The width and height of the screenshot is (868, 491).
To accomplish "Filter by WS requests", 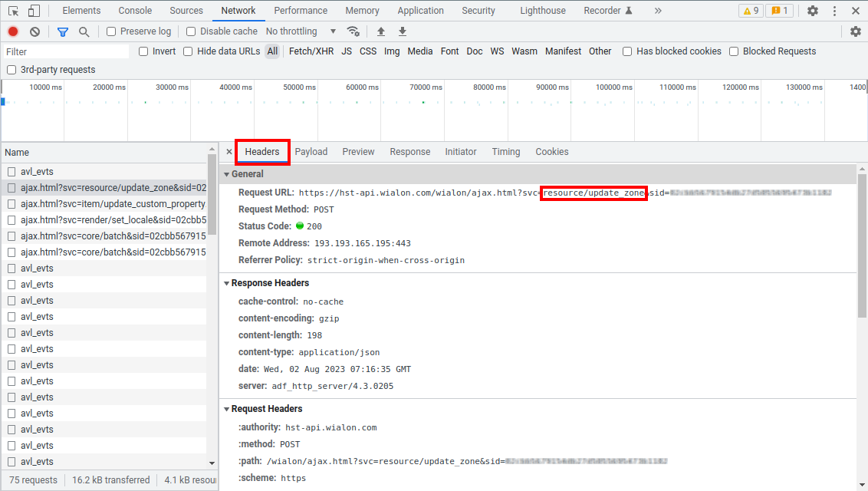I will tap(497, 51).
